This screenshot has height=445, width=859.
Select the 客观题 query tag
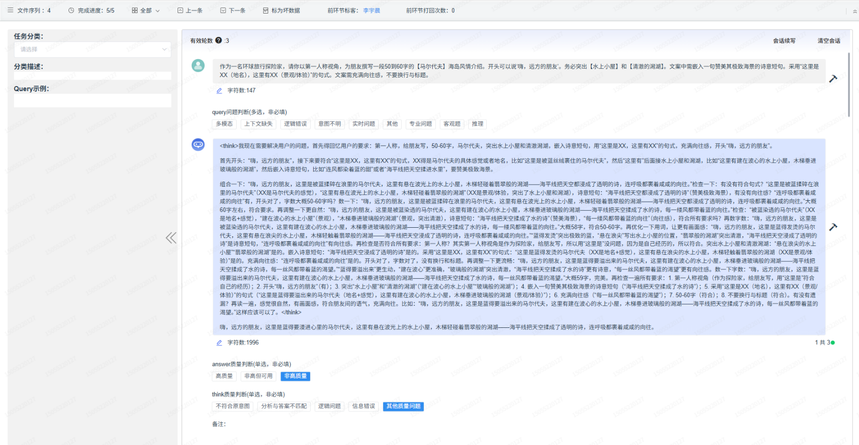[x=453, y=124]
